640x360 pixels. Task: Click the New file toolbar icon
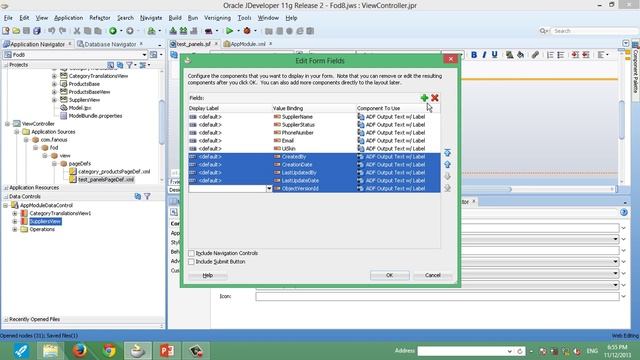pyautogui.click(x=6, y=31)
